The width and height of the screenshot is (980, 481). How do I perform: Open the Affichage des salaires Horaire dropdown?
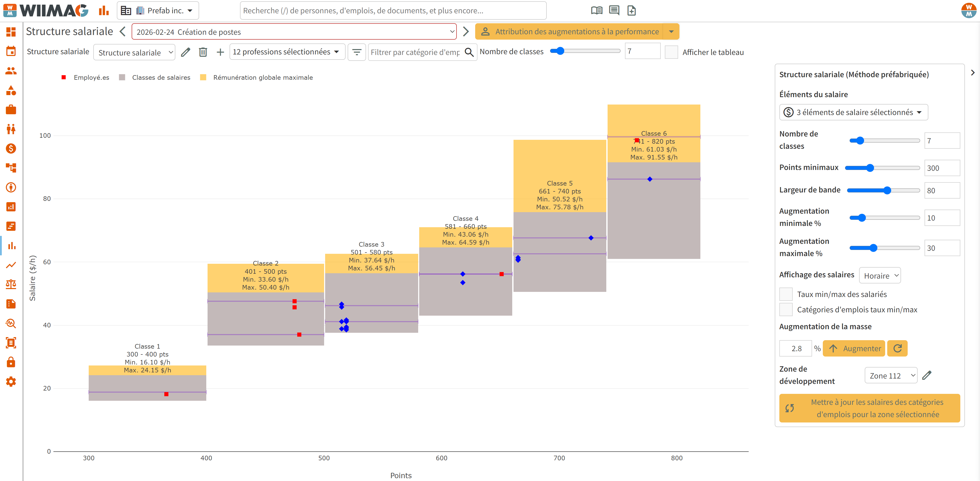pos(880,276)
